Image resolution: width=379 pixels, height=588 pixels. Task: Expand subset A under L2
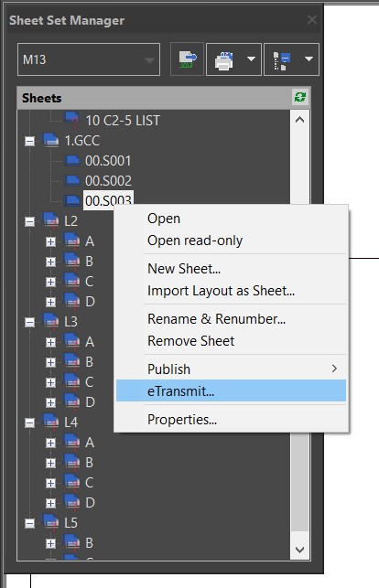pos(50,241)
